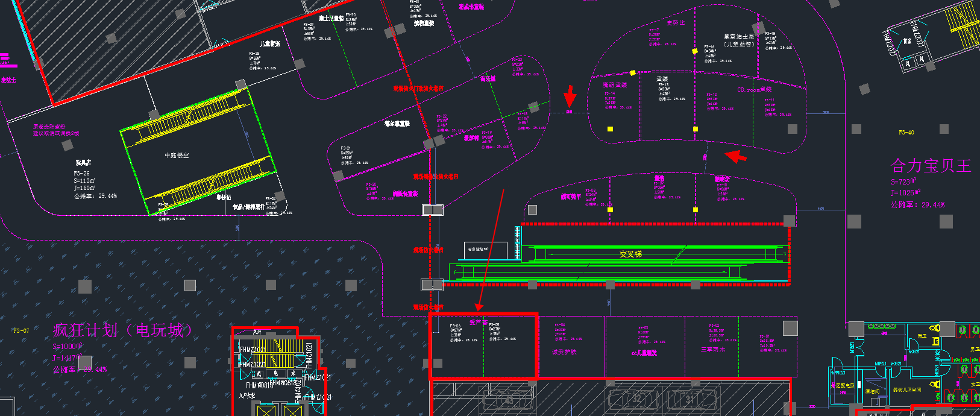The image size is (980, 416).
Task: Select parked car symbol numbered 32
Action: (x=636, y=399)
